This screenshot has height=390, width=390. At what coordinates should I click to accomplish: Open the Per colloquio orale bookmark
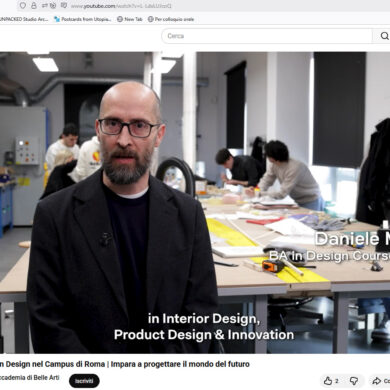coord(171,19)
